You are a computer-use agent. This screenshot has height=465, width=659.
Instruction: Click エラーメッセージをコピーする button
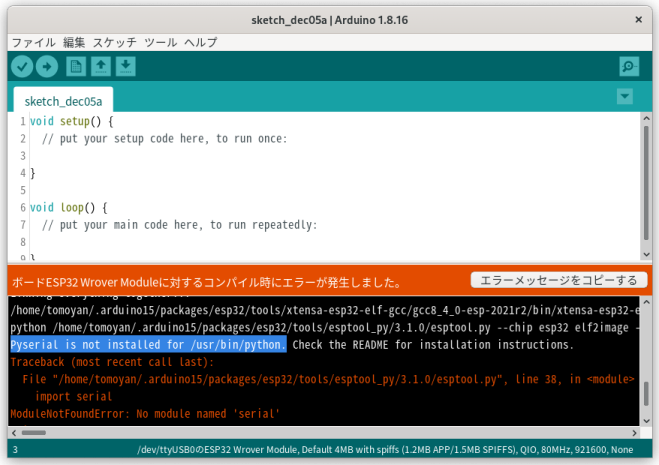click(559, 280)
